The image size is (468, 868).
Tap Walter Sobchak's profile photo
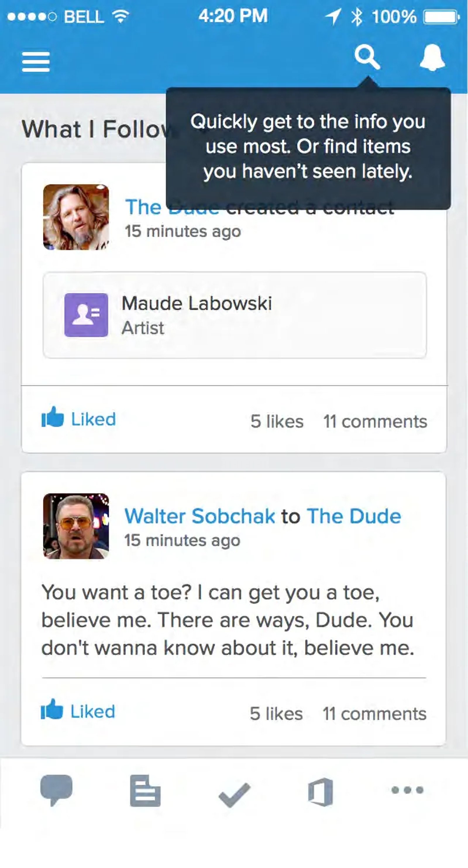[76, 526]
